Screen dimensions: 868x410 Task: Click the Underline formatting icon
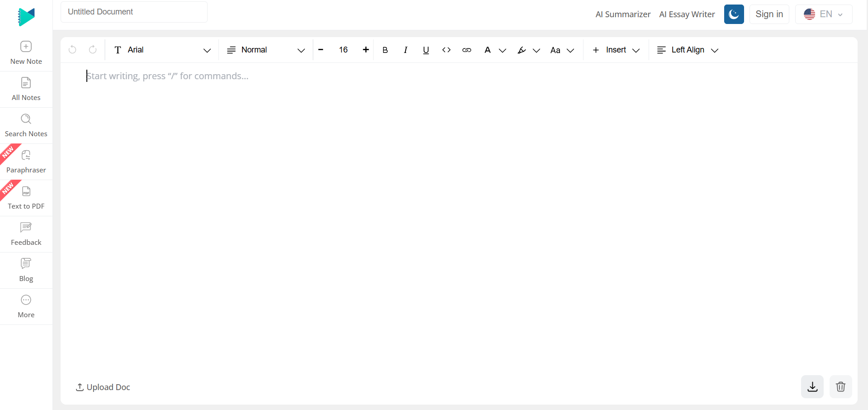tap(426, 50)
